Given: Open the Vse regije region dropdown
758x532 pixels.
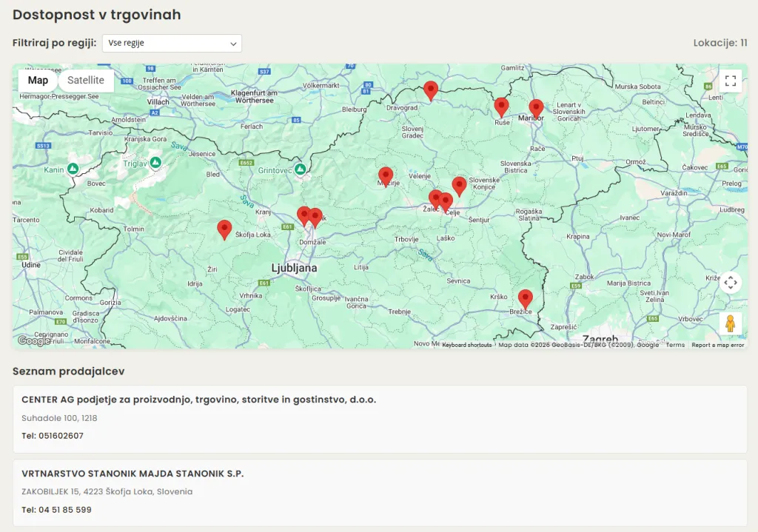Looking at the screenshot, I should 172,43.
